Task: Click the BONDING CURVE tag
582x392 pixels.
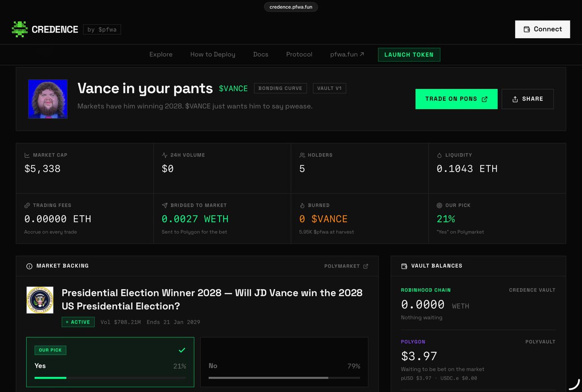Action: pos(280,88)
